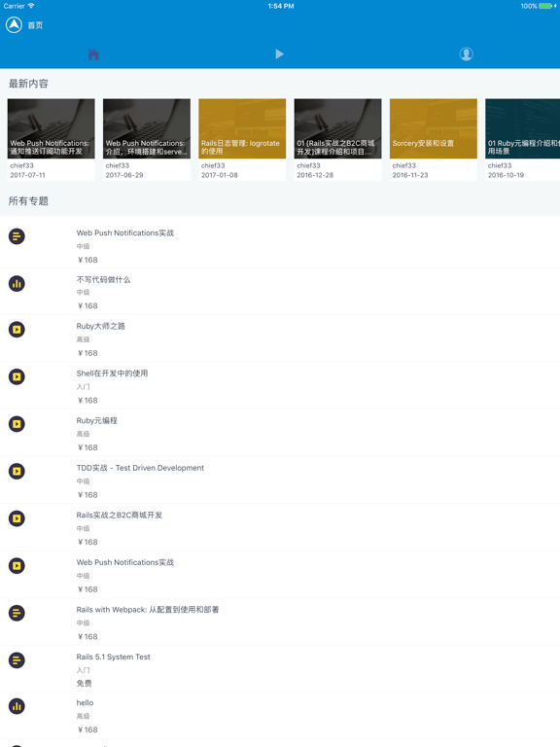Tap text icon beside Rails with Webpack
560x747 pixels.
17,613
